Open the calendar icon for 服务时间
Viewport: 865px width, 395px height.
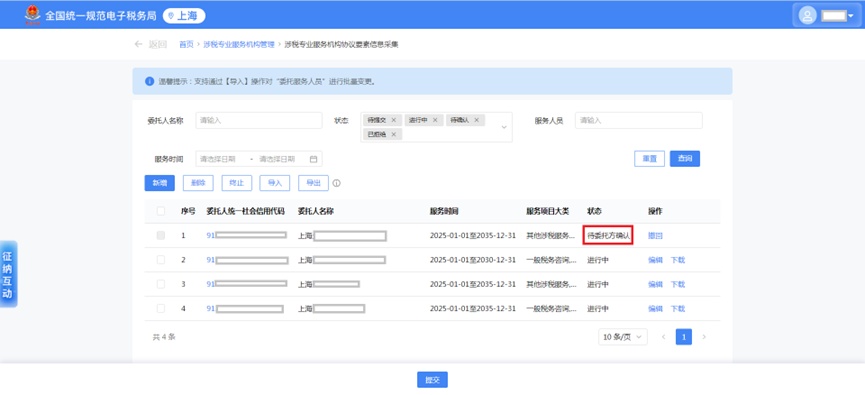tap(313, 159)
